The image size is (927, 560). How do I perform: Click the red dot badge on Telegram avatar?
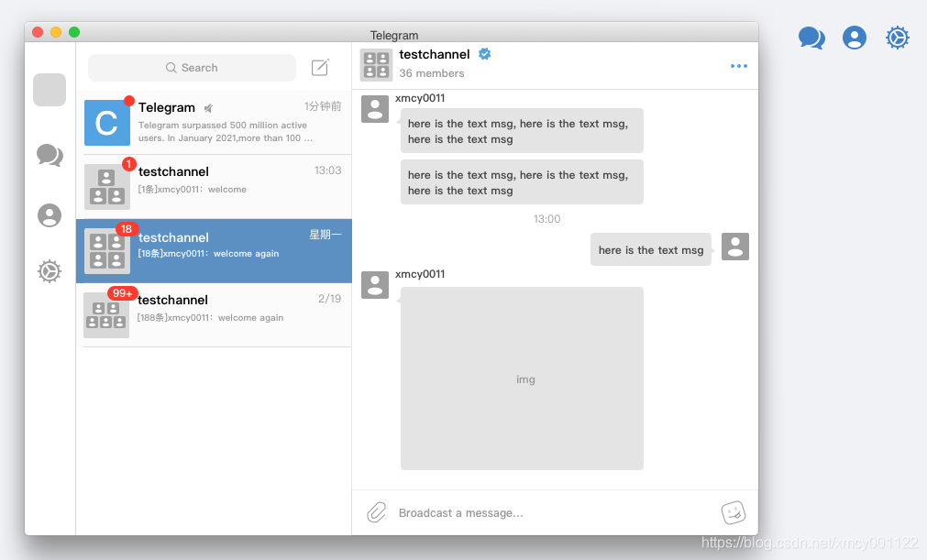click(129, 101)
